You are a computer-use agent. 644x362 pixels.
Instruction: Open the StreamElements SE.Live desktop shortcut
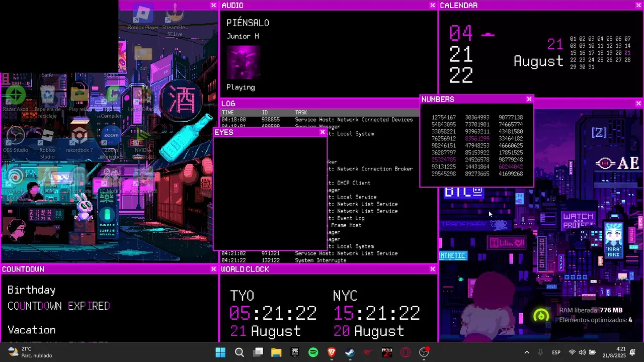(x=175, y=19)
